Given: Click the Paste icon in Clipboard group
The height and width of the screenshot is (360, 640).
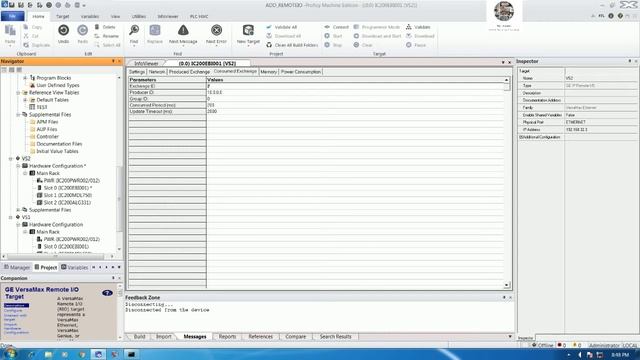Looking at the screenshot, I should [10, 31].
